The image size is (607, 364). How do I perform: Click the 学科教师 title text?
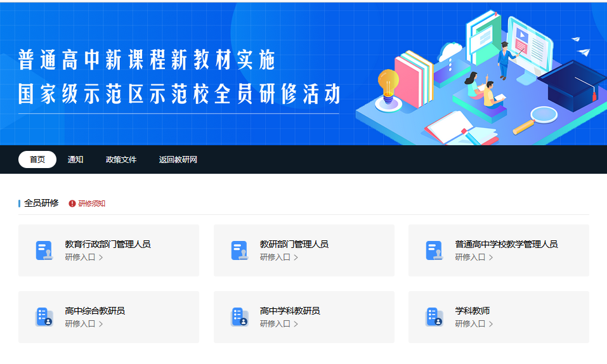pos(473,311)
